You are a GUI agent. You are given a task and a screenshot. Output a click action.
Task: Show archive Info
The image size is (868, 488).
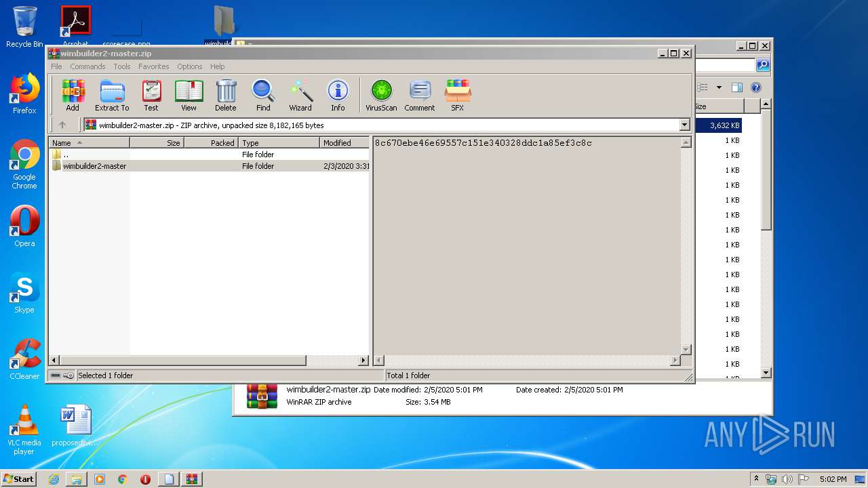pyautogui.click(x=338, y=95)
